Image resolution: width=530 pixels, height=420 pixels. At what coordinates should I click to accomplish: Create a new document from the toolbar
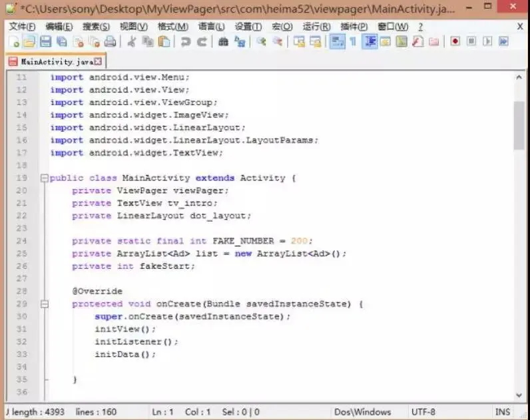[x=14, y=42]
